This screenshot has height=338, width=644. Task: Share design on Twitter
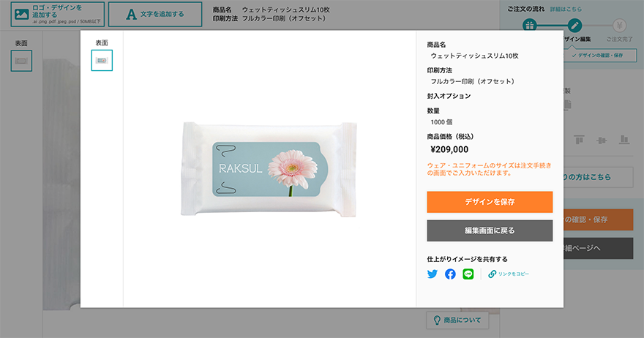(x=432, y=274)
